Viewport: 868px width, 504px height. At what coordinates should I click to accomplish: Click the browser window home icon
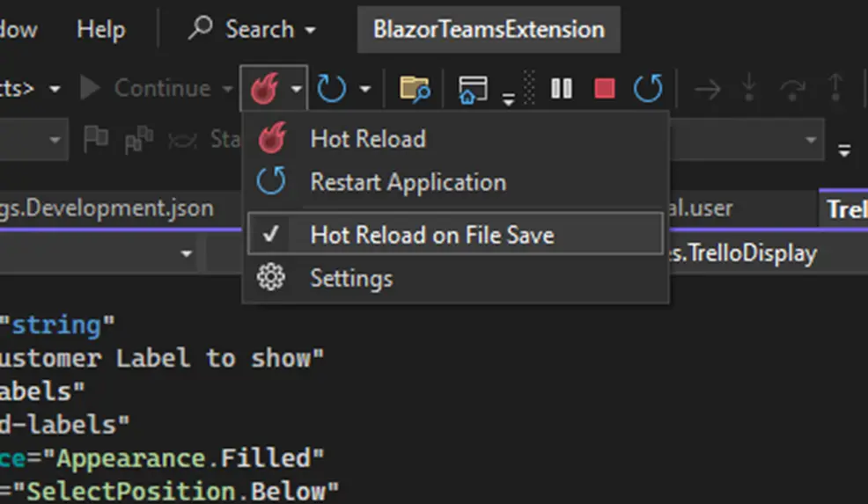tap(474, 89)
